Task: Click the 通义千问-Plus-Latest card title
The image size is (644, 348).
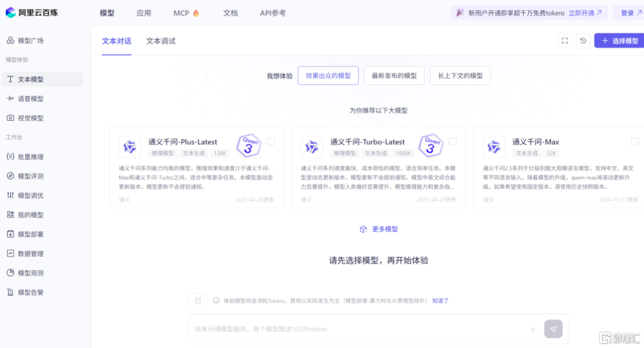Action: pyautogui.click(x=183, y=142)
